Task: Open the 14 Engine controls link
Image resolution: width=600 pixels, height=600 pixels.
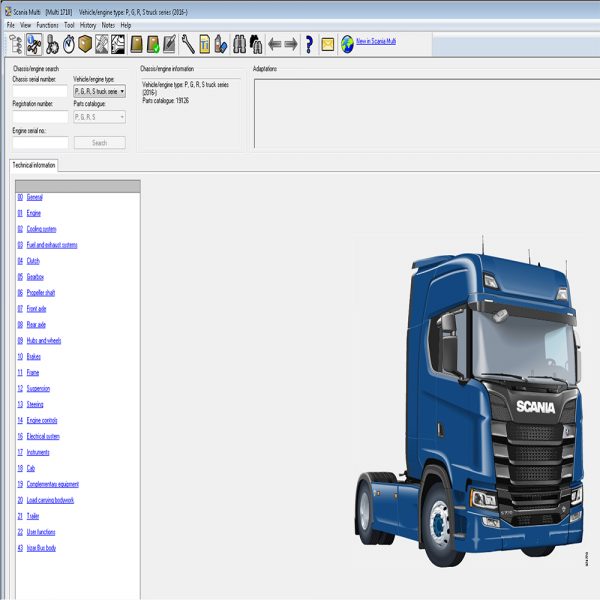Action: pos(37,420)
